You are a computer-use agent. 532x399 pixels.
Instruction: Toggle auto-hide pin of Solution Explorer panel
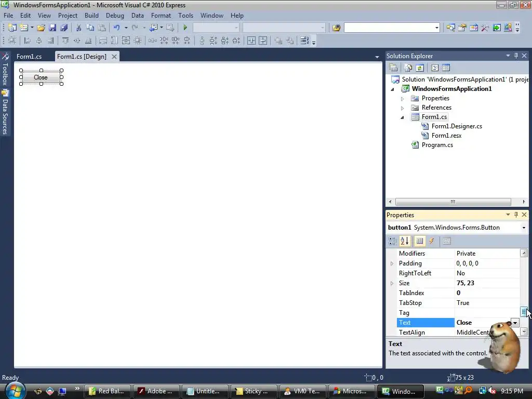[x=516, y=56]
